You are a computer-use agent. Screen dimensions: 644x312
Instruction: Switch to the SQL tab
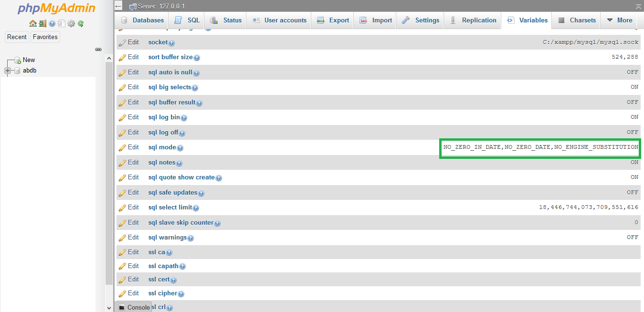[x=187, y=20]
